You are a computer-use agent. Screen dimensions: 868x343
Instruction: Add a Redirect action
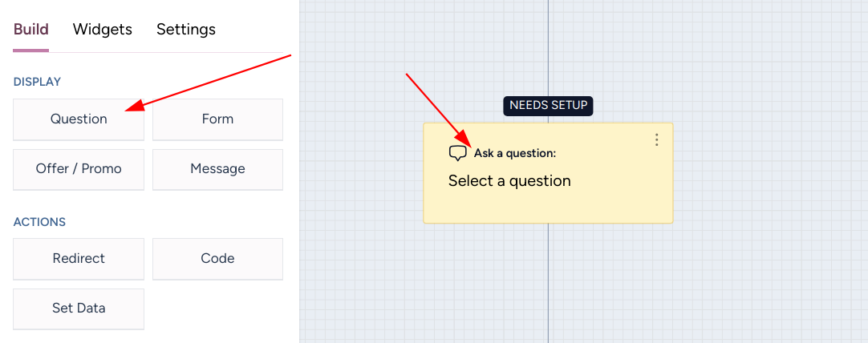pos(79,258)
